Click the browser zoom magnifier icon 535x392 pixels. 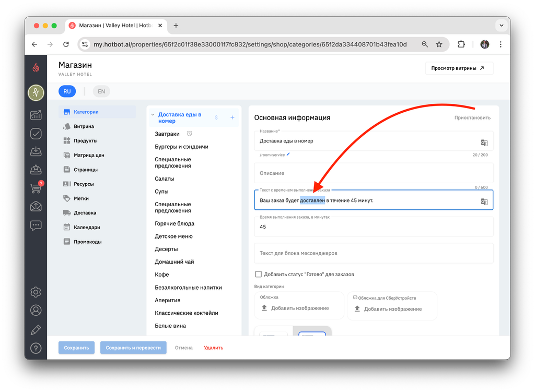click(x=424, y=44)
